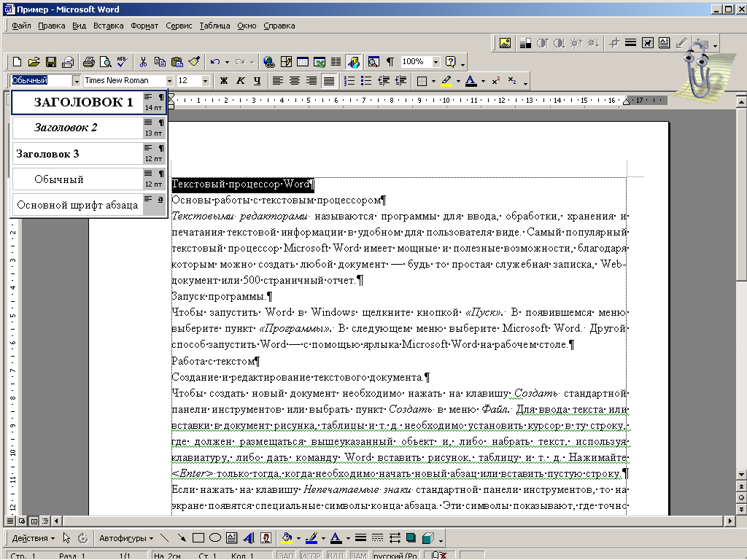
Task: Open the 100% zoom dropdown
Action: tap(436, 62)
